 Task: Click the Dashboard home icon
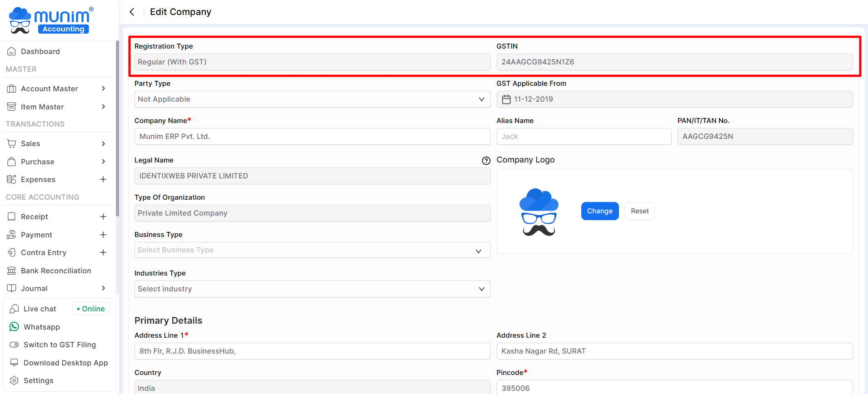click(x=12, y=51)
